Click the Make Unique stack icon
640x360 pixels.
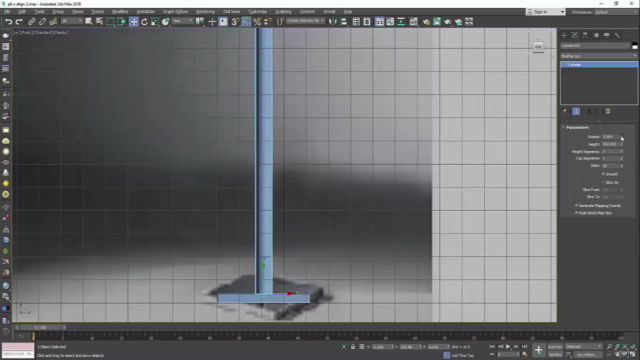(x=588, y=111)
